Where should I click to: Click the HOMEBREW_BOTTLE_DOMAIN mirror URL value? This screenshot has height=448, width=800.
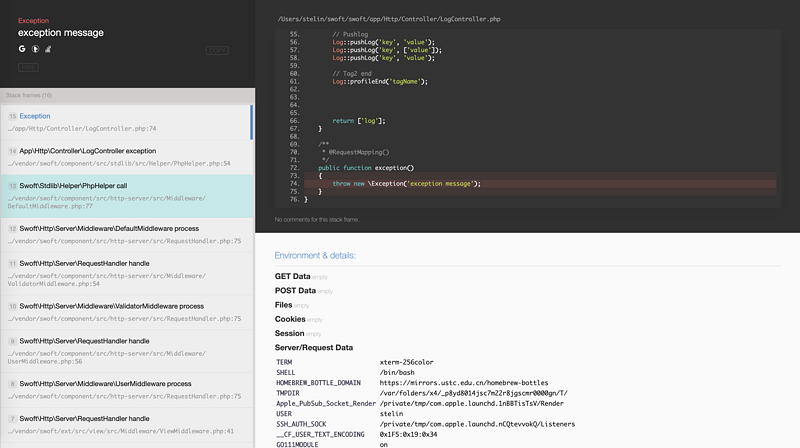point(464,383)
